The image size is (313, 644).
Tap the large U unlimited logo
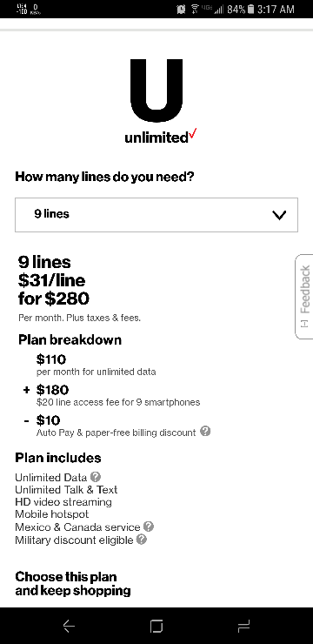click(156, 91)
